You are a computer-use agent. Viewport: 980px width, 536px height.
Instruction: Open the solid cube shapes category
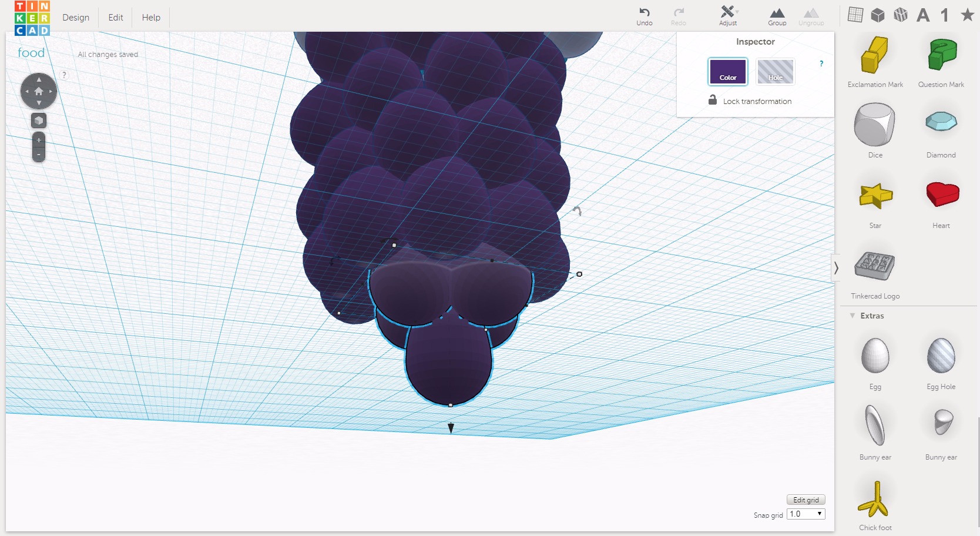pos(878,15)
